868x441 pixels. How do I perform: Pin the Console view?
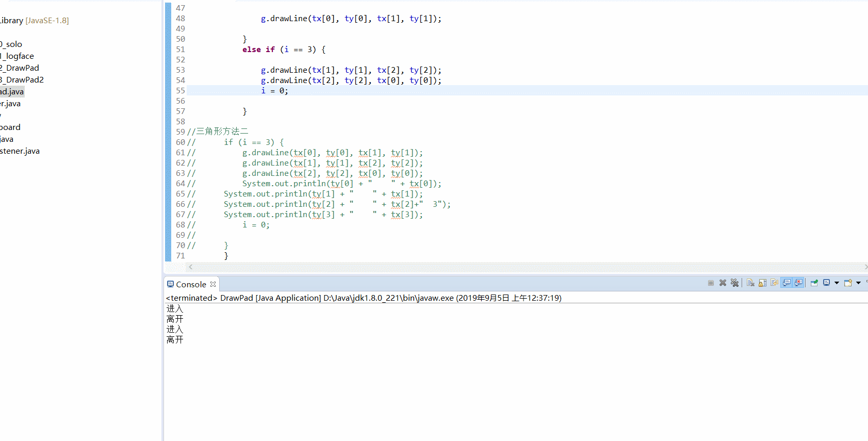tap(814, 283)
